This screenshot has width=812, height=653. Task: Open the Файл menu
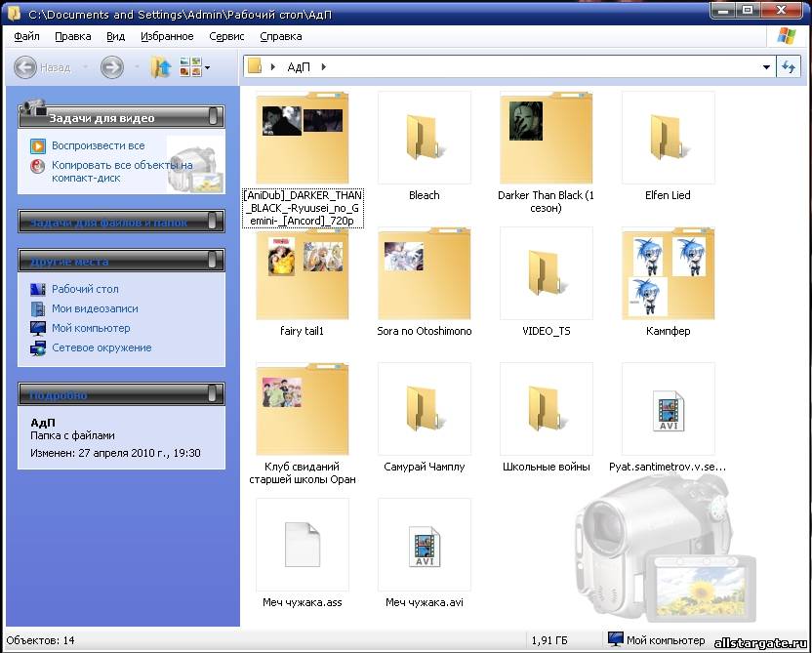pos(26,37)
